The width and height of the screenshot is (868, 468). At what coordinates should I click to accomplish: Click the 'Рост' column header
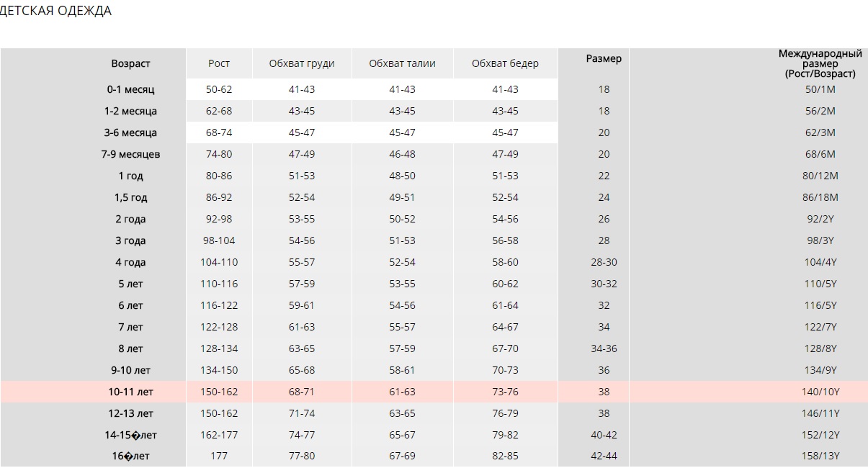click(x=219, y=63)
